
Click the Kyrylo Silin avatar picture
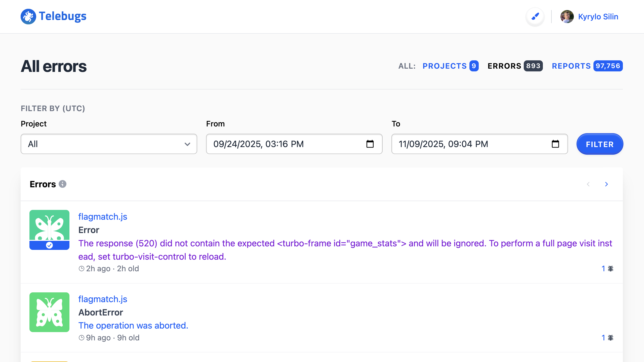point(567,17)
